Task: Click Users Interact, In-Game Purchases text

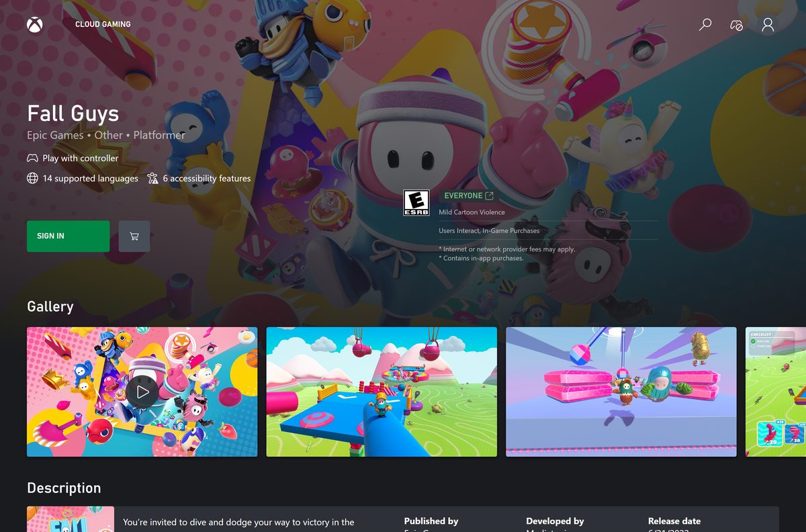Action: click(x=489, y=230)
